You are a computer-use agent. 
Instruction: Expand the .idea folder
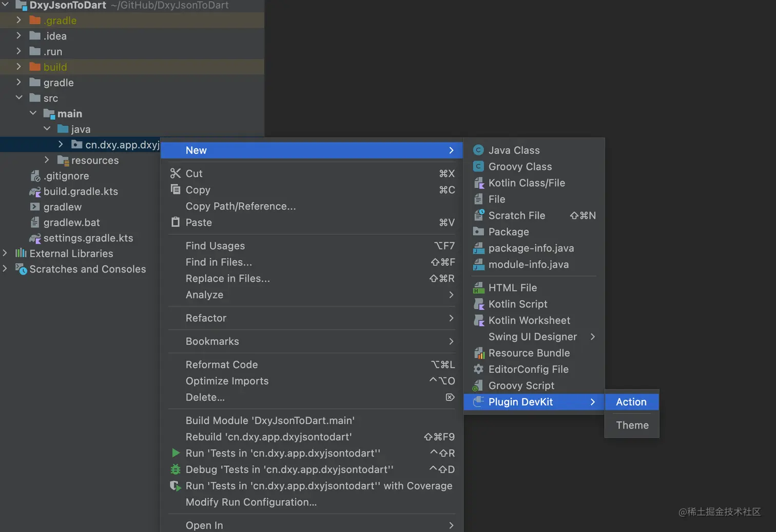tap(18, 36)
